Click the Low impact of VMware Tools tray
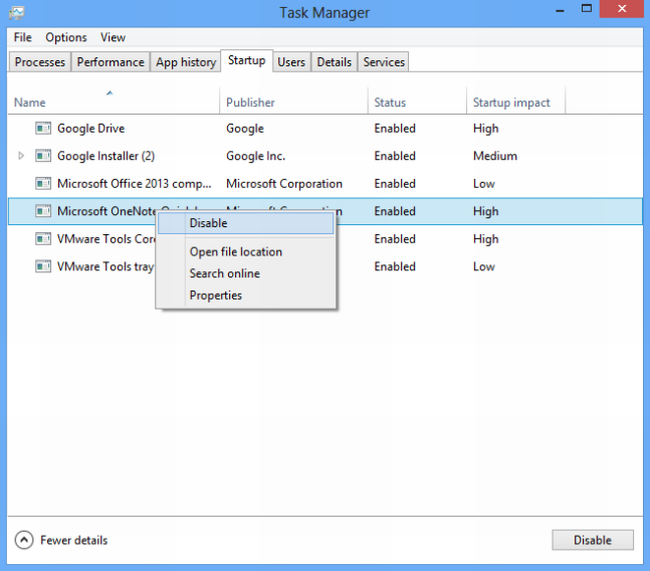This screenshot has height=571, width=650. coord(484,266)
